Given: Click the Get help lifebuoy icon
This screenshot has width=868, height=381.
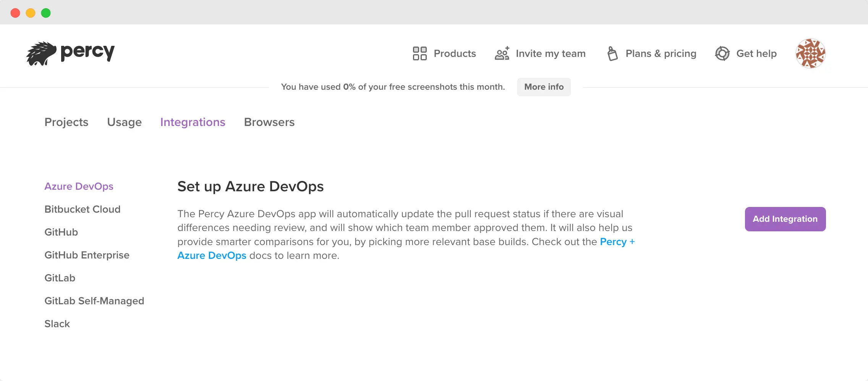Looking at the screenshot, I should point(722,53).
